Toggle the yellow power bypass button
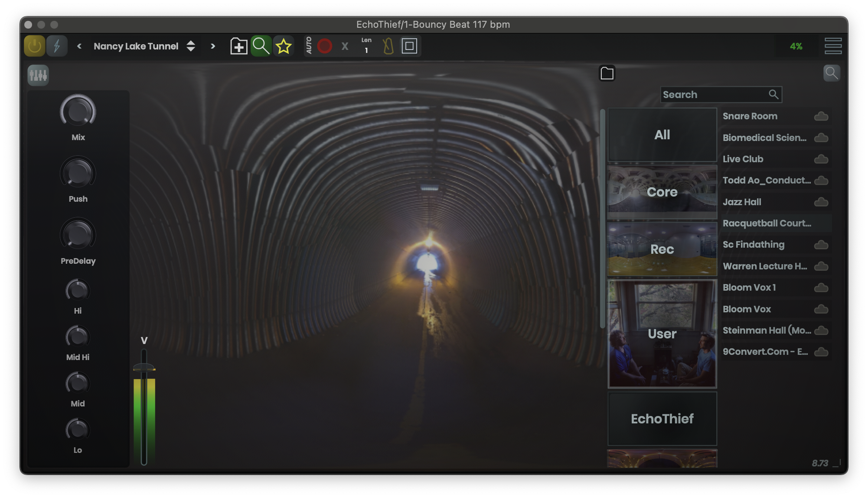 click(x=34, y=46)
